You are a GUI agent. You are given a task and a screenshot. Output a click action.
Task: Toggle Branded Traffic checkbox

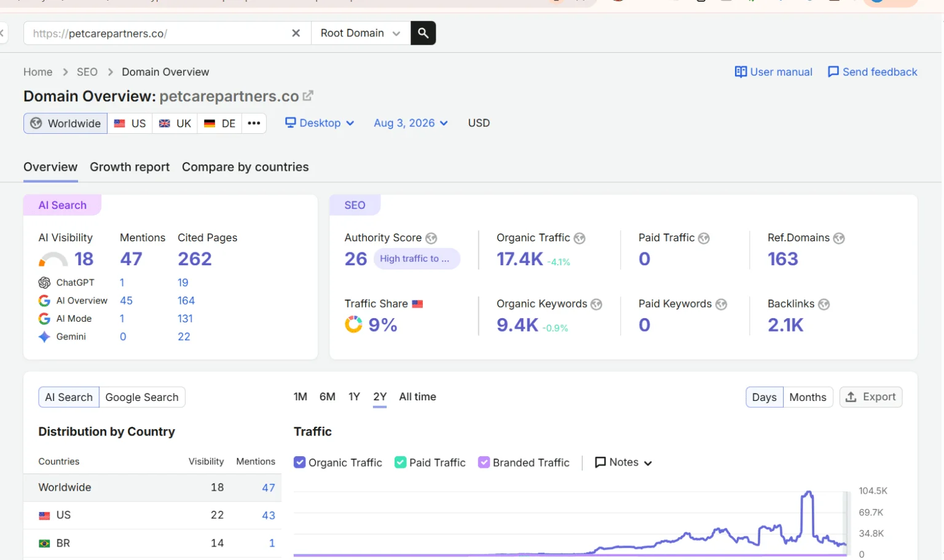coord(484,462)
